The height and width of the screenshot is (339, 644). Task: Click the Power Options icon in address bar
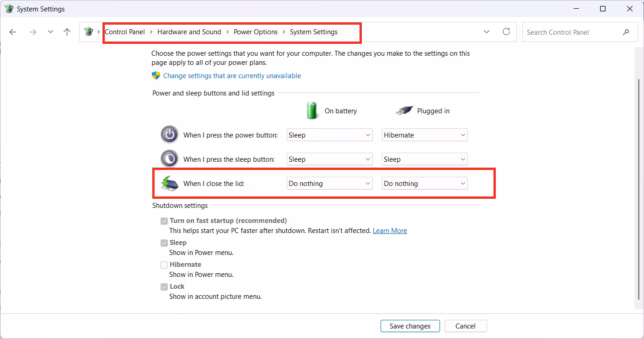(x=89, y=32)
